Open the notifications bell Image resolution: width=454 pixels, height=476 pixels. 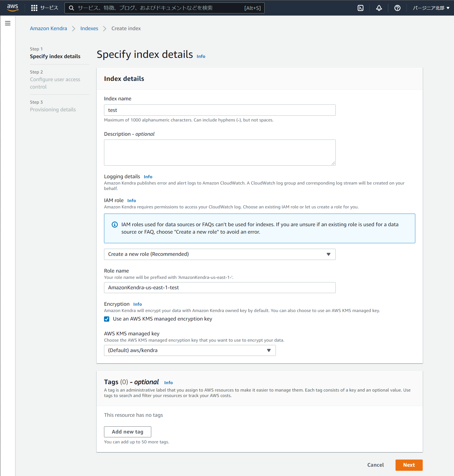click(379, 8)
